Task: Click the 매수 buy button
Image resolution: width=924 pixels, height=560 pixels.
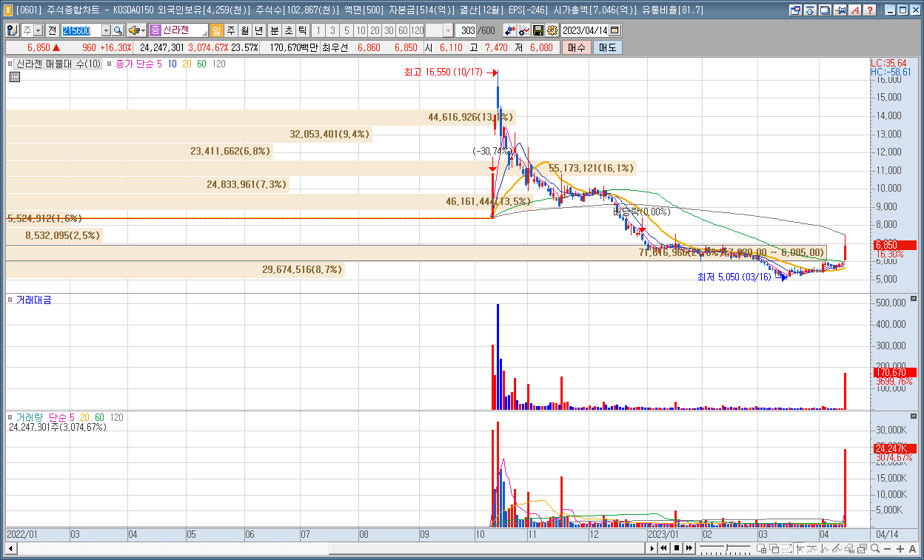Action: (576, 47)
